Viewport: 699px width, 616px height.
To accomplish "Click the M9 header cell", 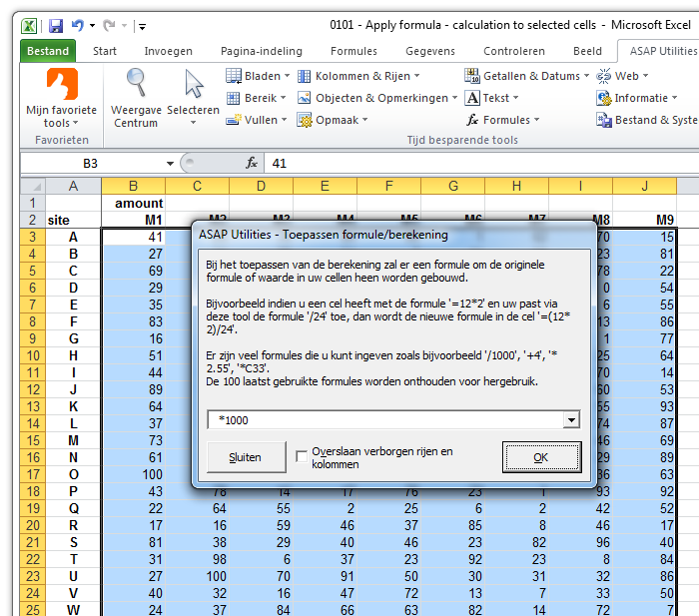I will point(645,220).
